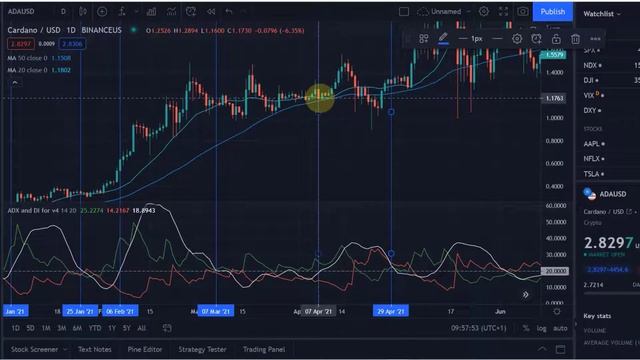This screenshot has height=360, width=640.
Task: Open the layout selection square icon
Action: pos(404,11)
